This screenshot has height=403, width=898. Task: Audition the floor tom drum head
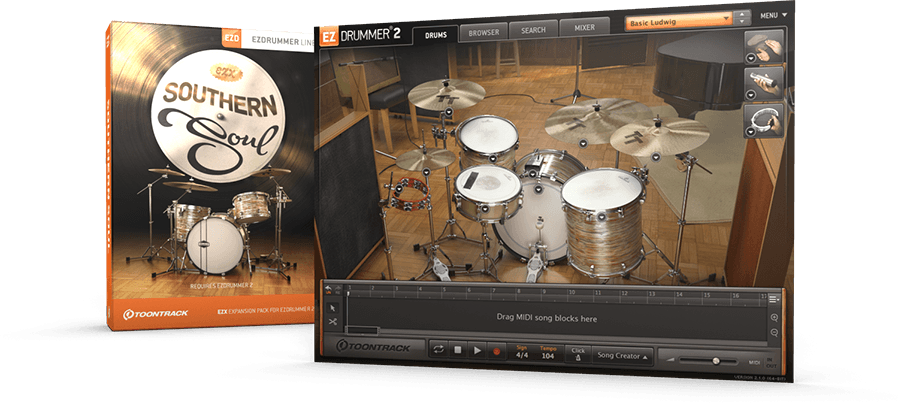602,189
